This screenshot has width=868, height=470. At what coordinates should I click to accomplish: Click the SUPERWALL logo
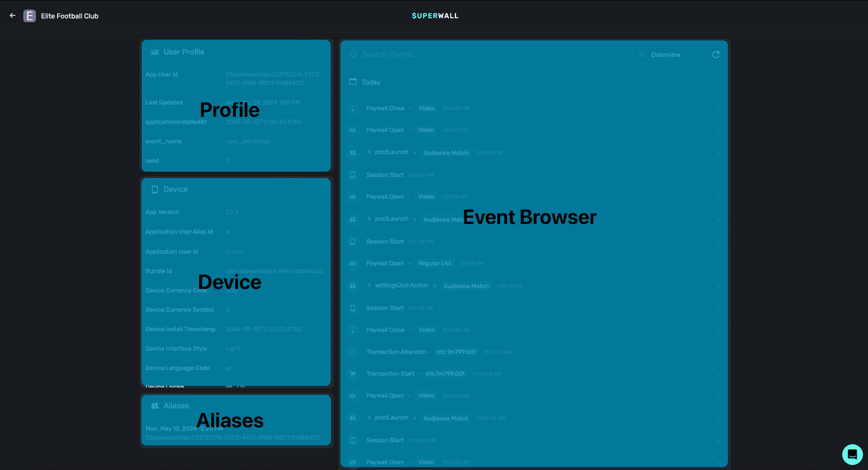coord(435,16)
